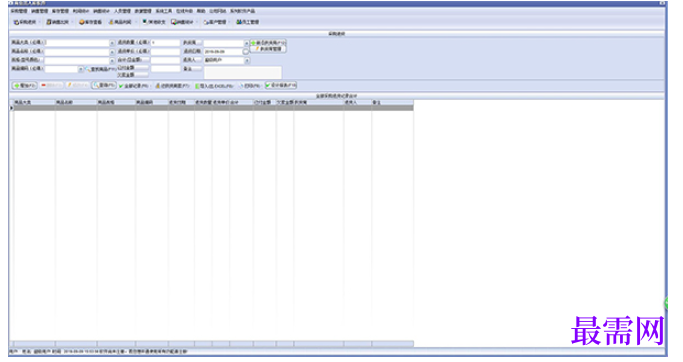Open the 库存查看 inventory view icon
This screenshot has width=683, height=362.
coord(90,22)
